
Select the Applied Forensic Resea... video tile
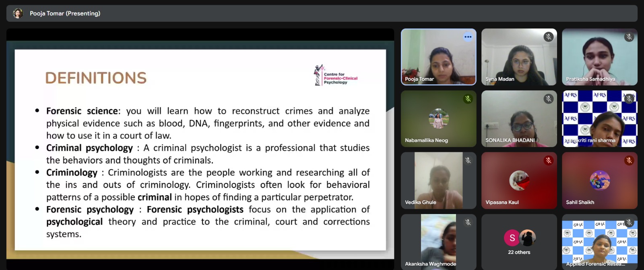click(x=600, y=242)
